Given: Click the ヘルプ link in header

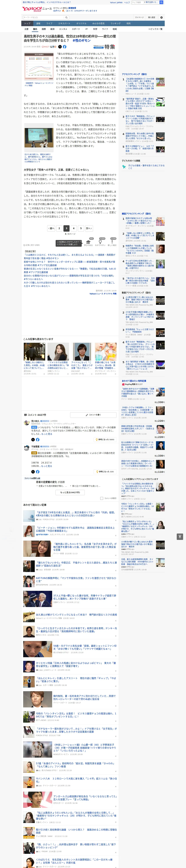Looking at the screenshot, I should point(127,2).
